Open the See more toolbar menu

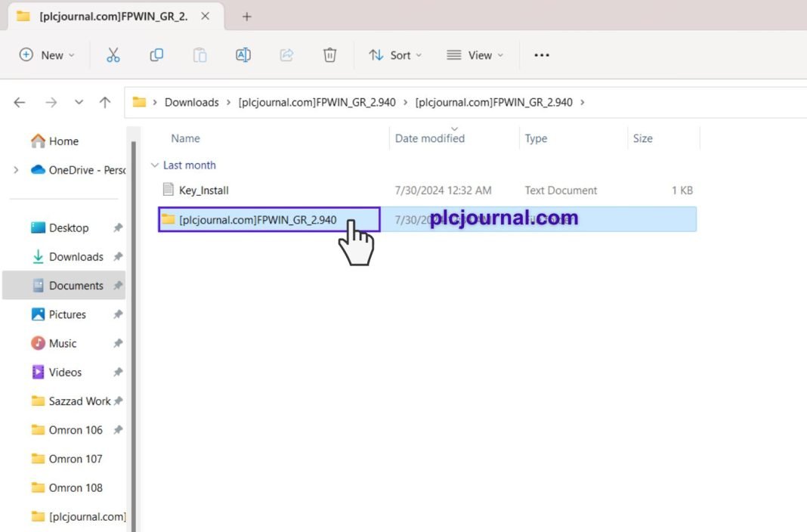[541, 54]
